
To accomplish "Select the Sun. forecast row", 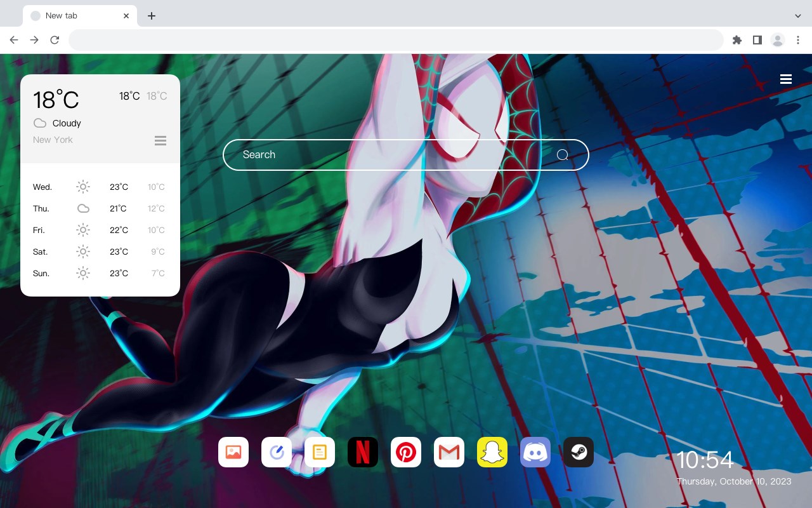I will coord(100,273).
